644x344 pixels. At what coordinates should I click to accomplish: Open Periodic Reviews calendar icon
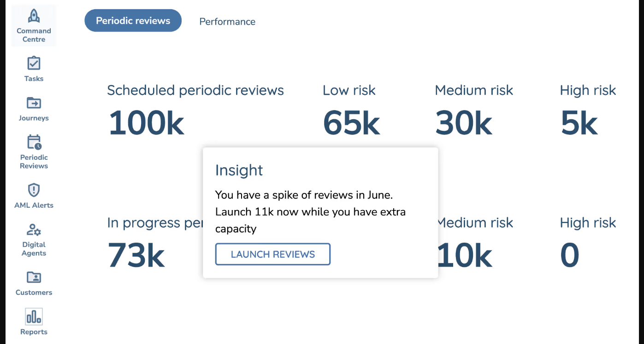[x=34, y=142]
